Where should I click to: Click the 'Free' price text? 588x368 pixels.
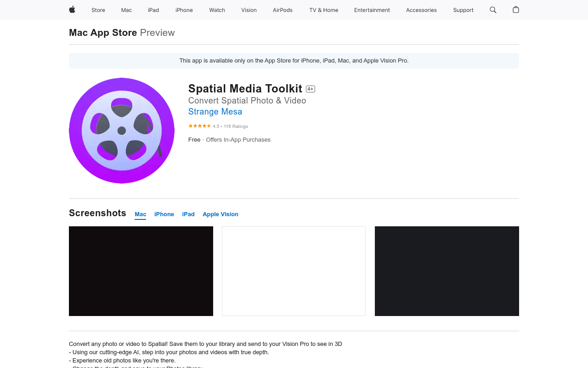point(194,140)
